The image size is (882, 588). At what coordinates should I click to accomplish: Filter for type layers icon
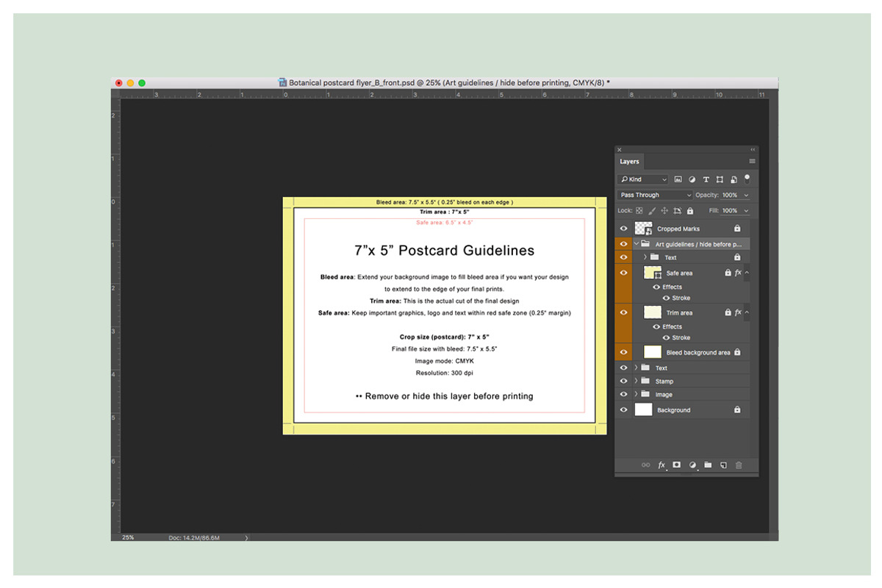pyautogui.click(x=706, y=179)
